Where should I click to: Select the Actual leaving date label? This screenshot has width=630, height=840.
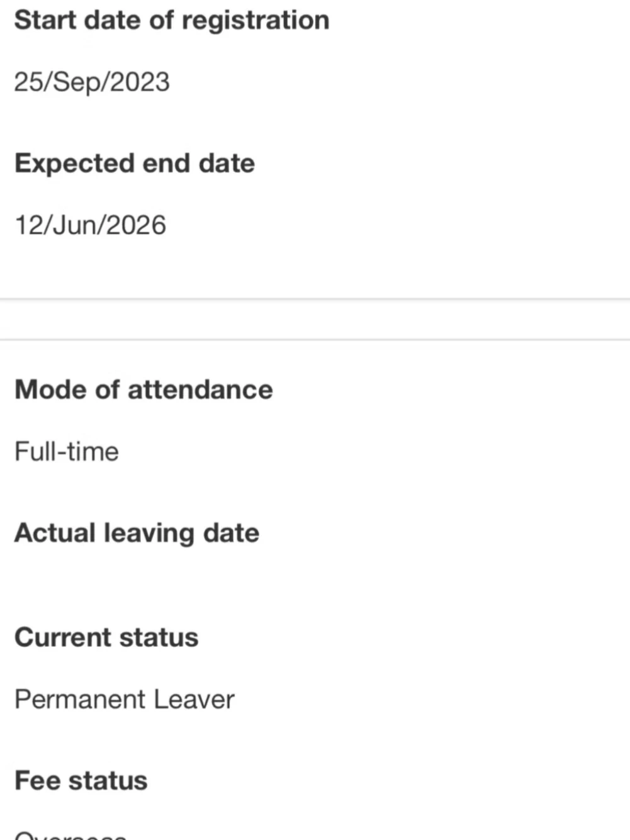pyautogui.click(x=137, y=533)
